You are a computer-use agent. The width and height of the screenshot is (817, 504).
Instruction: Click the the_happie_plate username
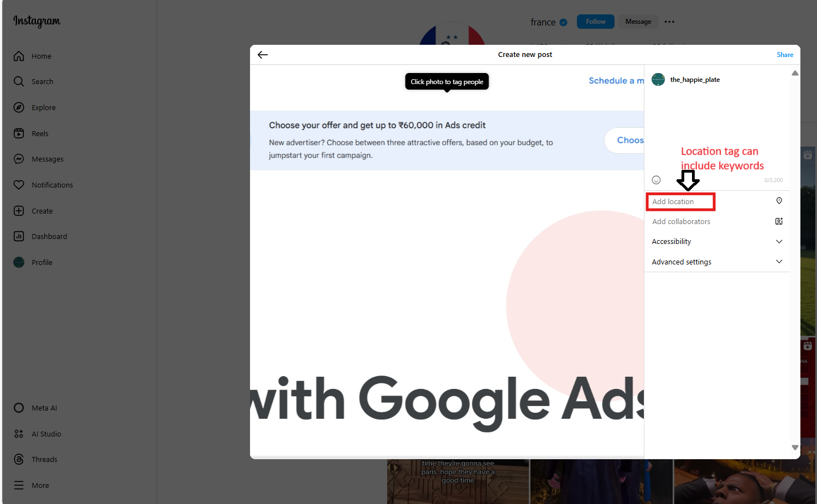695,80
